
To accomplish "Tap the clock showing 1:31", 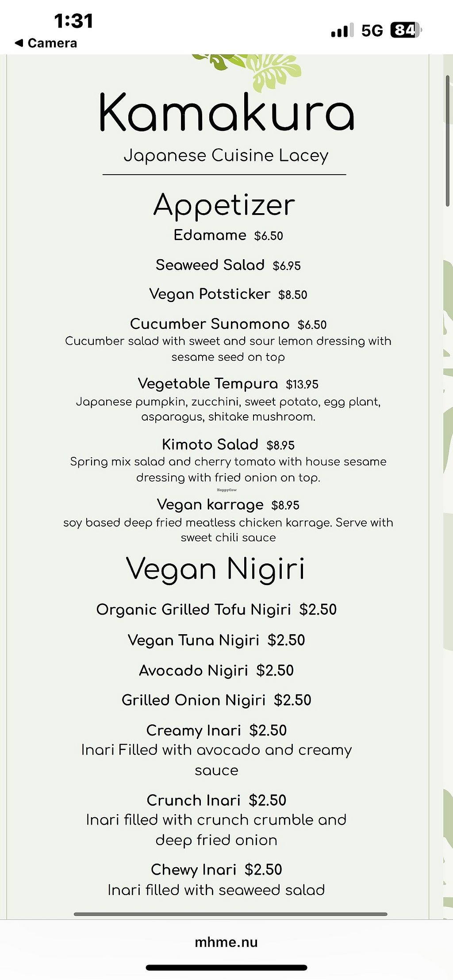I will coord(73,21).
